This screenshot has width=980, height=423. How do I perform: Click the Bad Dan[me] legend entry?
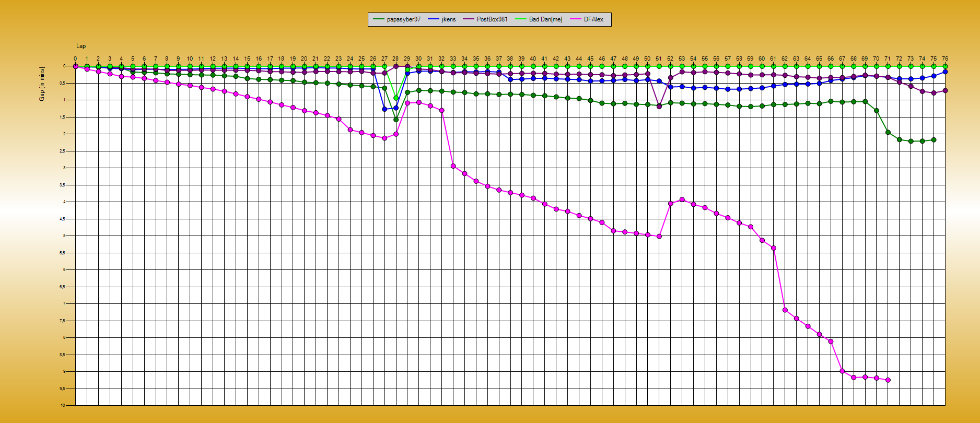(x=539, y=19)
